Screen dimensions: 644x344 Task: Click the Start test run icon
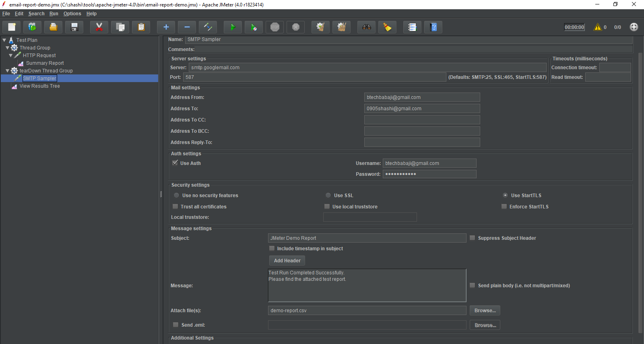point(233,27)
